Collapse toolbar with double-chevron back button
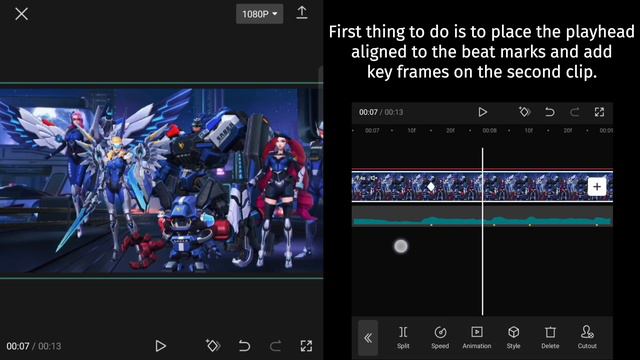The width and height of the screenshot is (640, 360). (368, 338)
